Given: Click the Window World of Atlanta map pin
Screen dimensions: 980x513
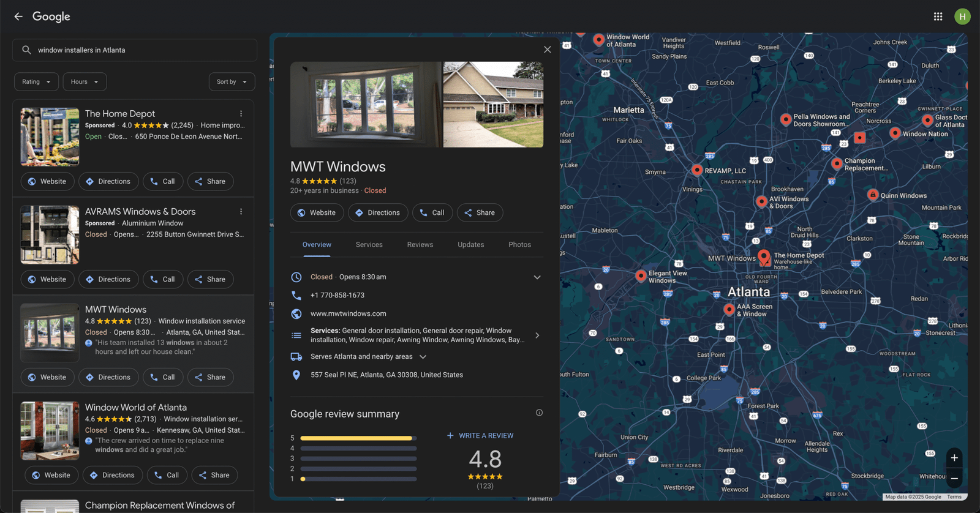Looking at the screenshot, I should point(598,40).
